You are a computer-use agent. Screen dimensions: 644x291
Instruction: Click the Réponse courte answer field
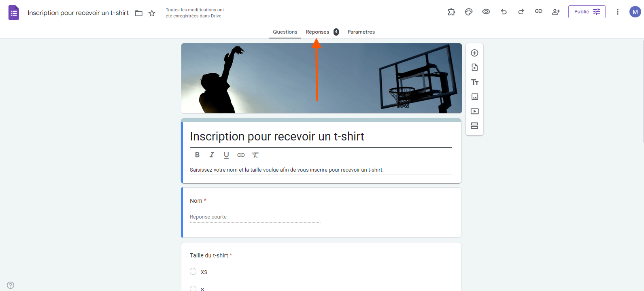tap(255, 217)
